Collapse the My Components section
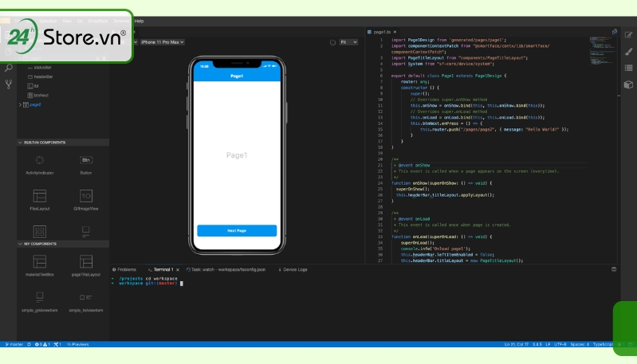 tap(20, 244)
